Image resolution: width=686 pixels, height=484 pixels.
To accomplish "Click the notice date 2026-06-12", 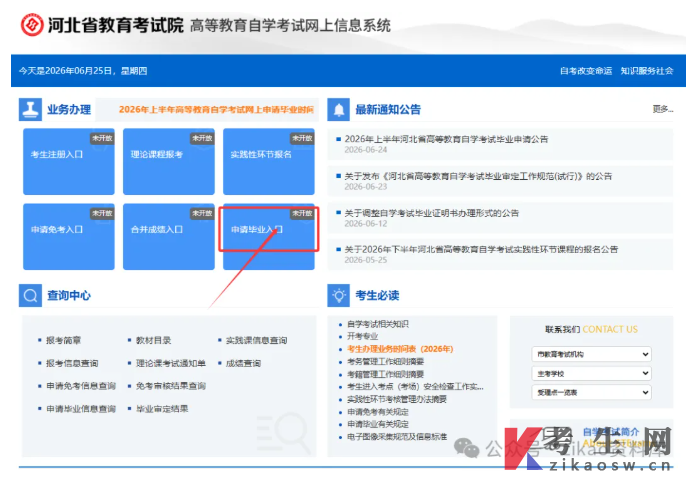I will (x=366, y=224).
